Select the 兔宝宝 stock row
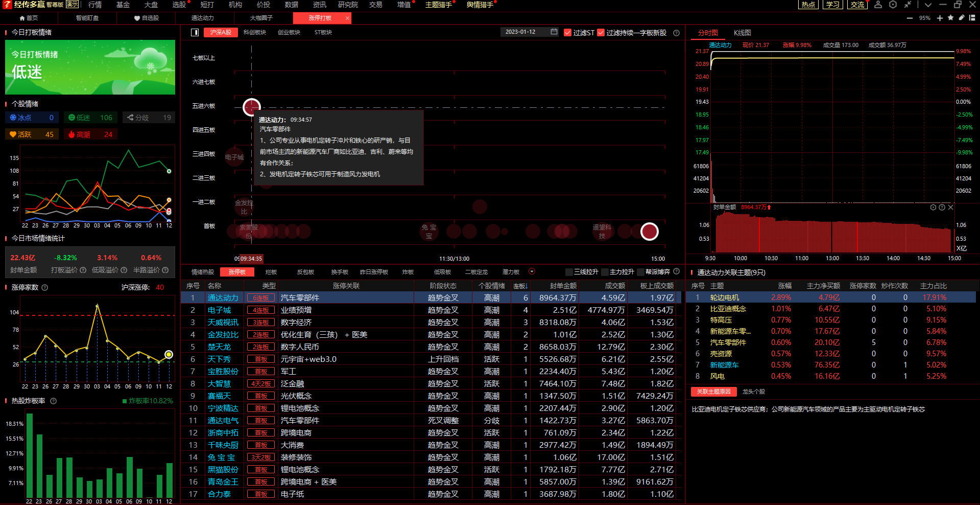The width and height of the screenshot is (980, 505). point(432,457)
